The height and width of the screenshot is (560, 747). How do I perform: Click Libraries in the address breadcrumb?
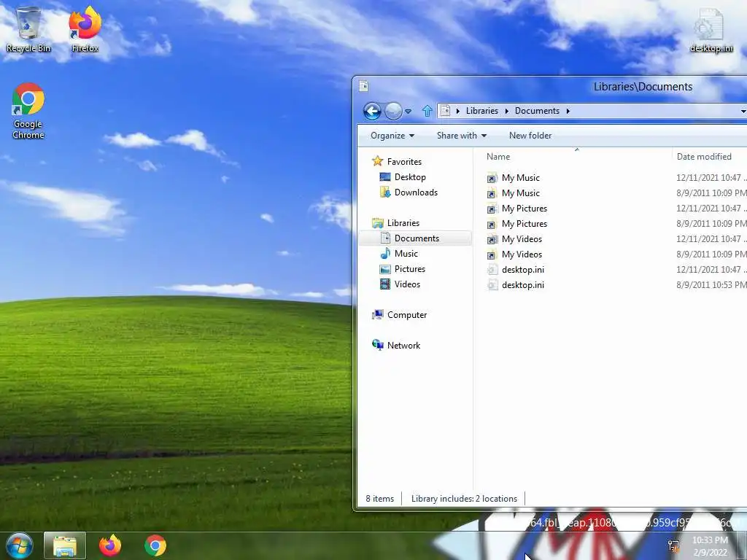point(481,111)
